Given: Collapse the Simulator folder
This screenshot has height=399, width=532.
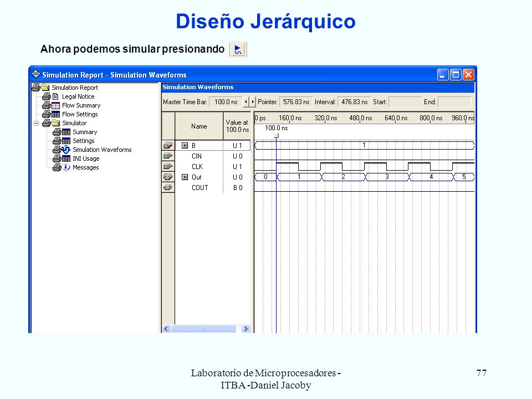Looking at the screenshot, I should [37, 123].
